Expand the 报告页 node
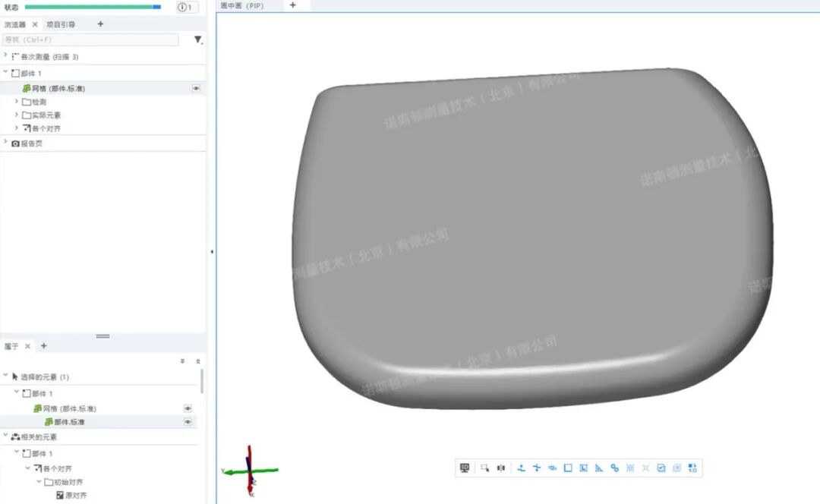This screenshot has height=504, width=820. pos(6,143)
